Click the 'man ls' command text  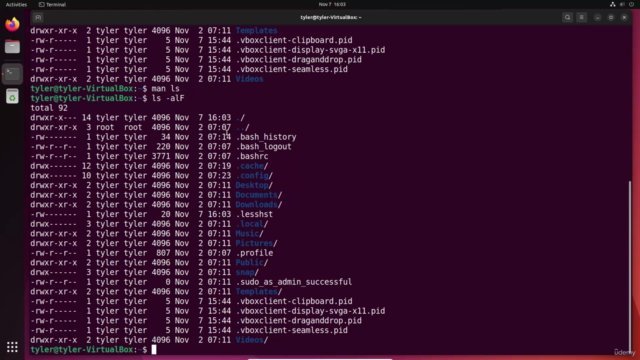pyautogui.click(x=165, y=89)
